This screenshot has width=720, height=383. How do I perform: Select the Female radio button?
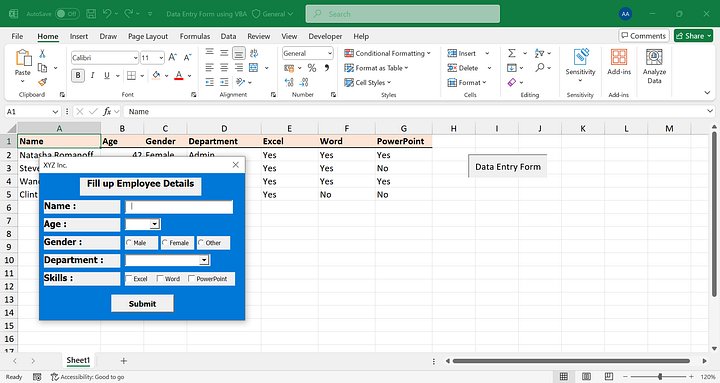point(165,242)
